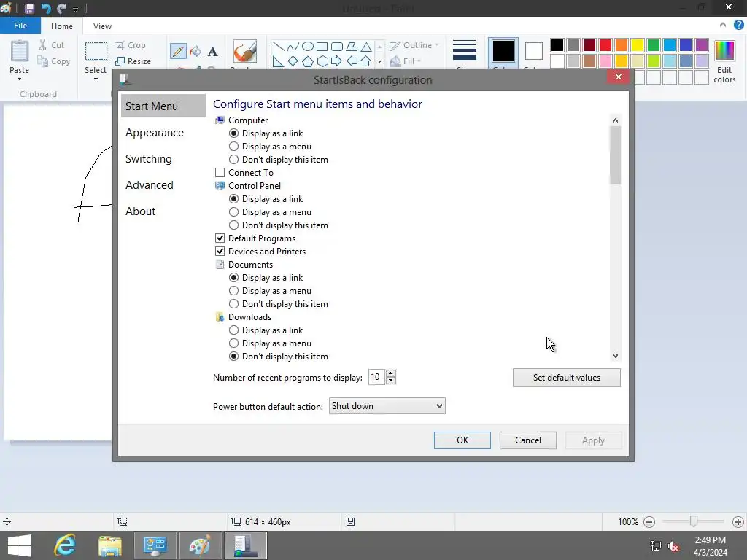Screen dimensions: 747x560
Task: Open the Paste dropdown arrow
Action: pos(19,79)
